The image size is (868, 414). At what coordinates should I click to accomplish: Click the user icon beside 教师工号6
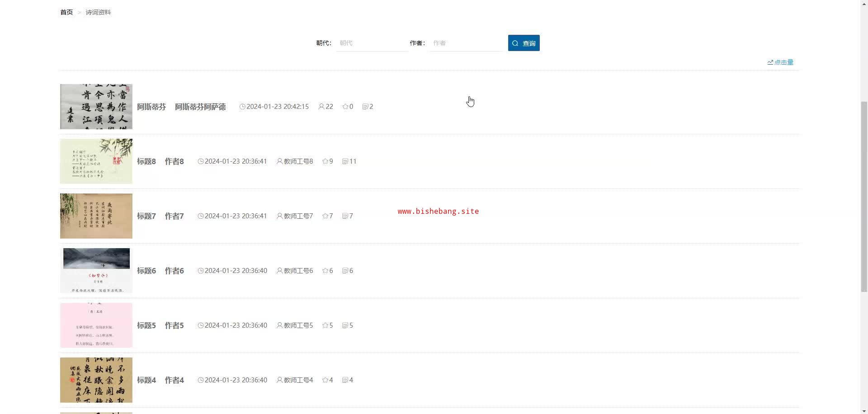280,271
